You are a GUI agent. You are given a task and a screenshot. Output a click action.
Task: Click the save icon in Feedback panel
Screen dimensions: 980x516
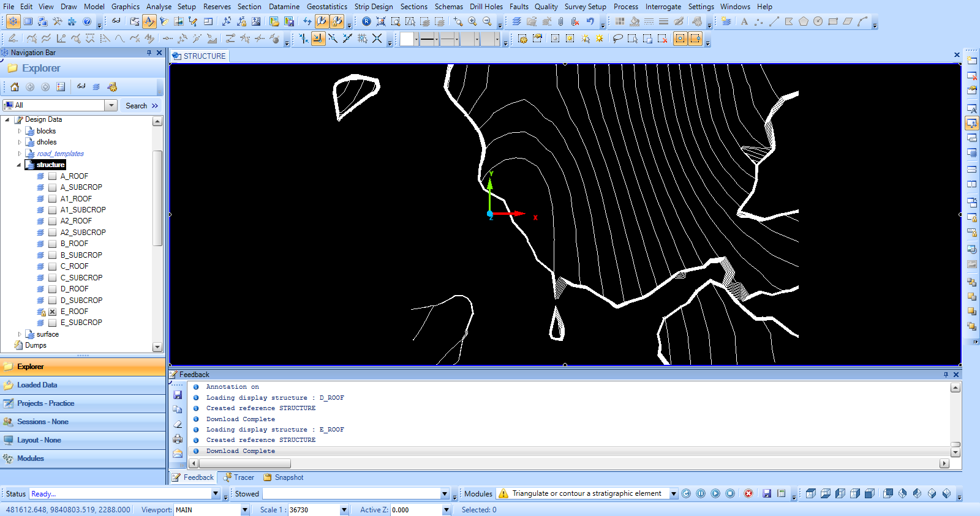click(178, 395)
